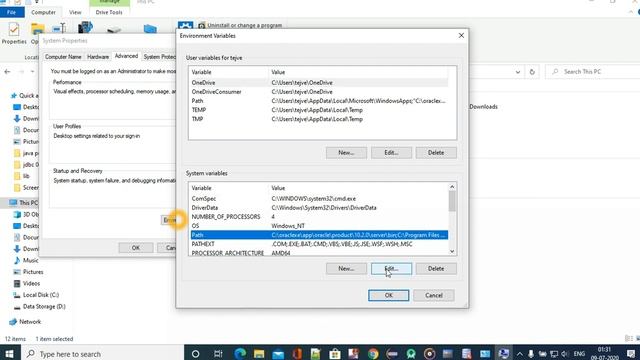Confirm Environment Variables with OK

click(x=389, y=296)
